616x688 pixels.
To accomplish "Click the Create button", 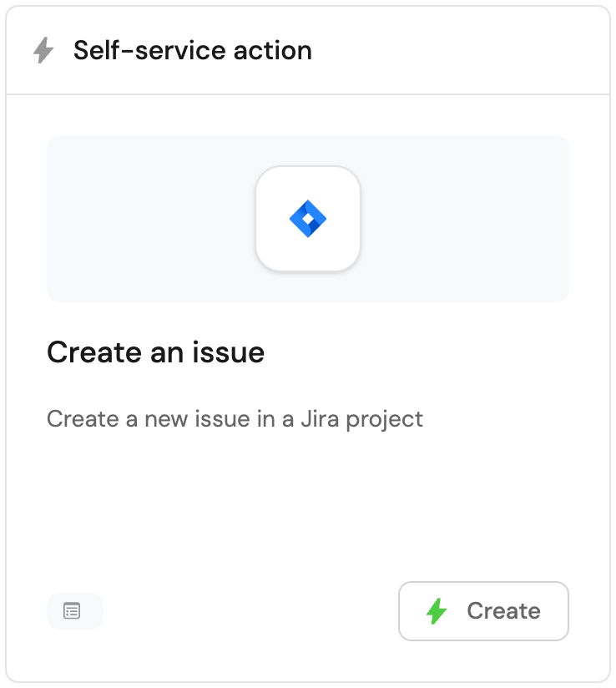I will (483, 611).
